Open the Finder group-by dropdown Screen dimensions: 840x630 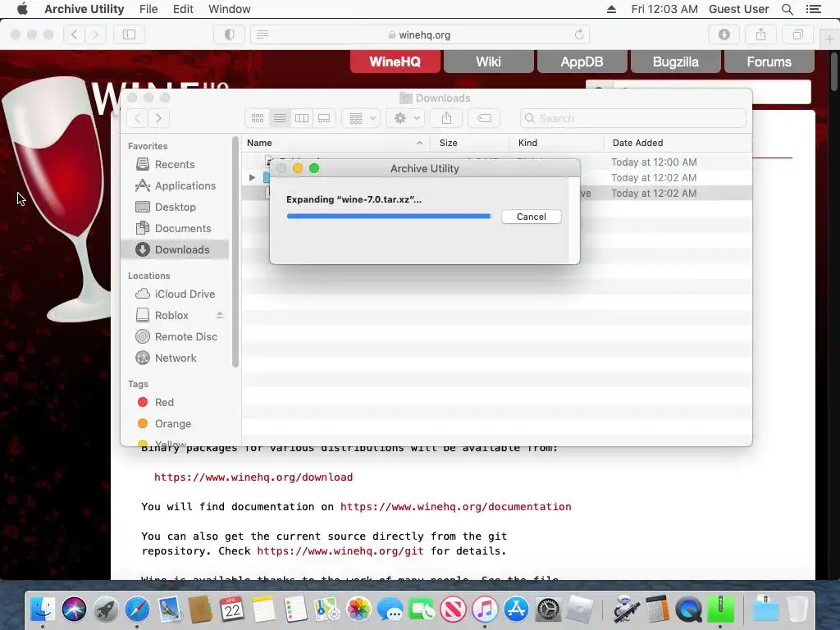tap(362, 118)
